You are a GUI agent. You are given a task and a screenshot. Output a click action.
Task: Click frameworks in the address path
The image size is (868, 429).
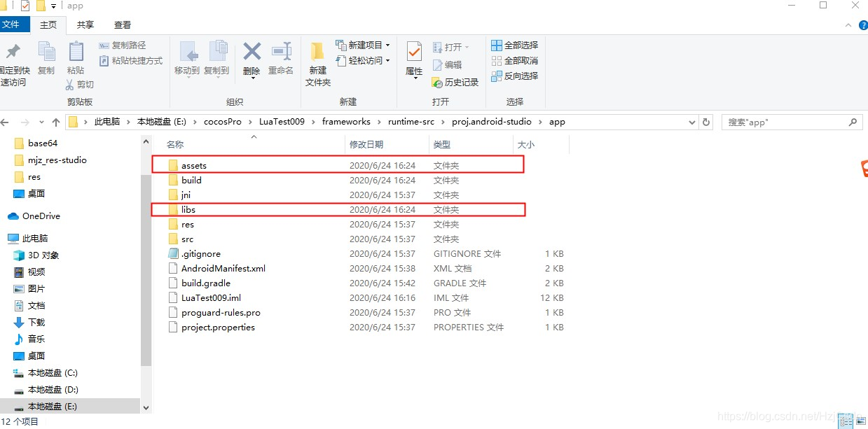click(x=346, y=122)
